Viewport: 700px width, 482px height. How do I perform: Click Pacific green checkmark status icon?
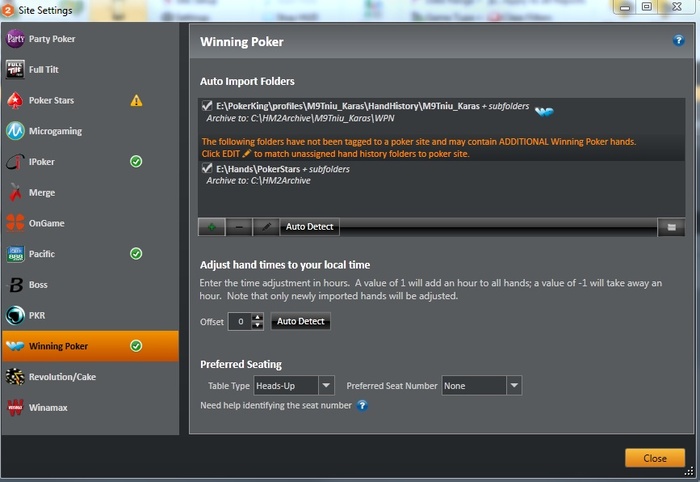(136, 254)
